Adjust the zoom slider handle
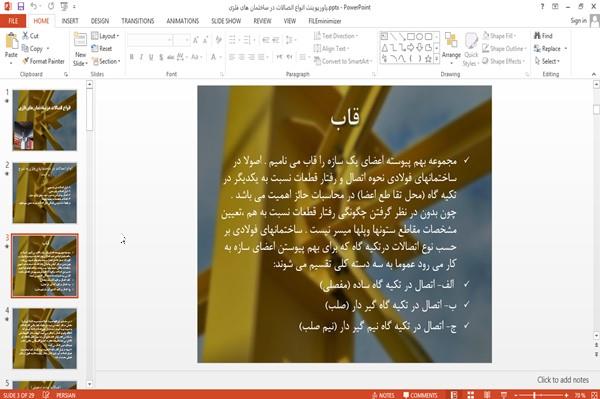The height and width of the screenshot is (399, 600). 535,395
